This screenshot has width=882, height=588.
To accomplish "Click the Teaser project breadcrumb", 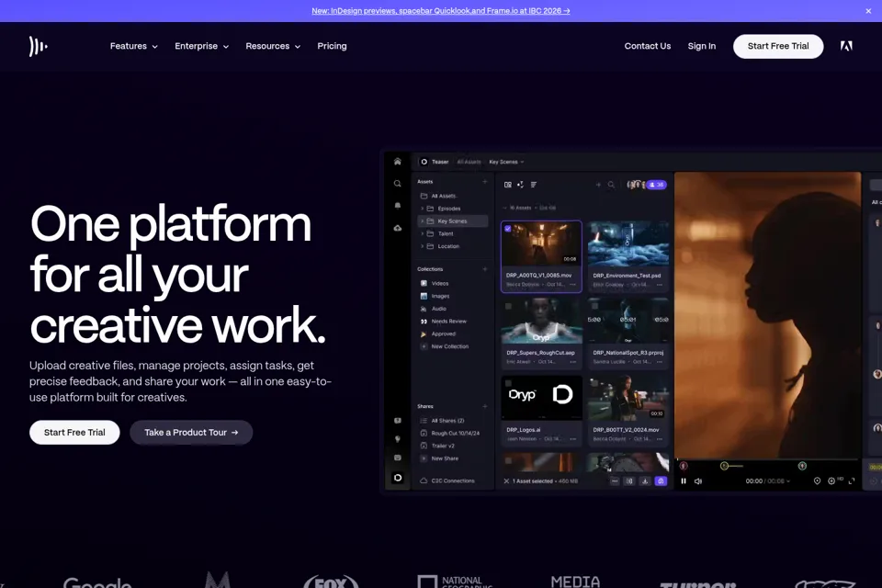I will 435,162.
